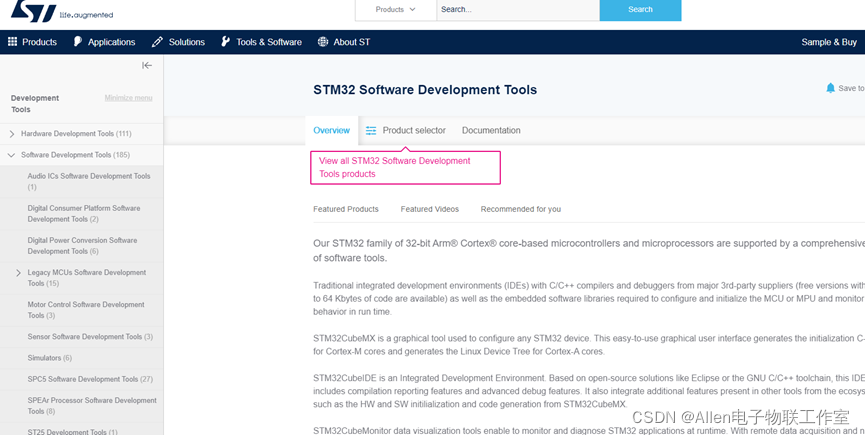Expand Legacy MCUs Software Development Tools
865x435 pixels.
pyautogui.click(x=18, y=273)
